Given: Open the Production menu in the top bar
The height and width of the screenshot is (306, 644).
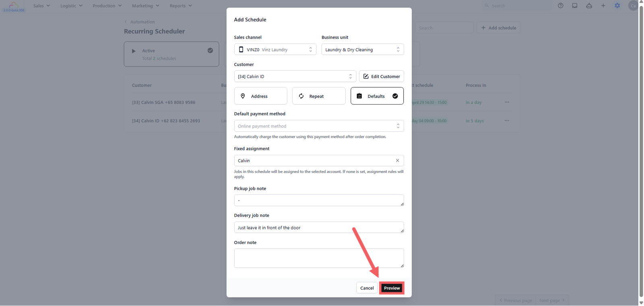Looking at the screenshot, I should [x=107, y=6].
